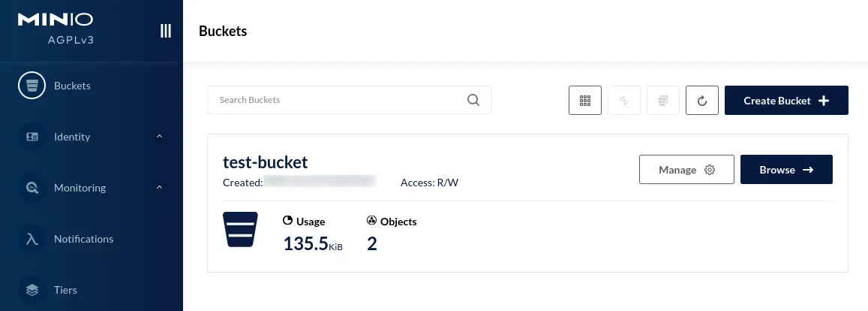Click the test-bucket name heading

(265, 162)
